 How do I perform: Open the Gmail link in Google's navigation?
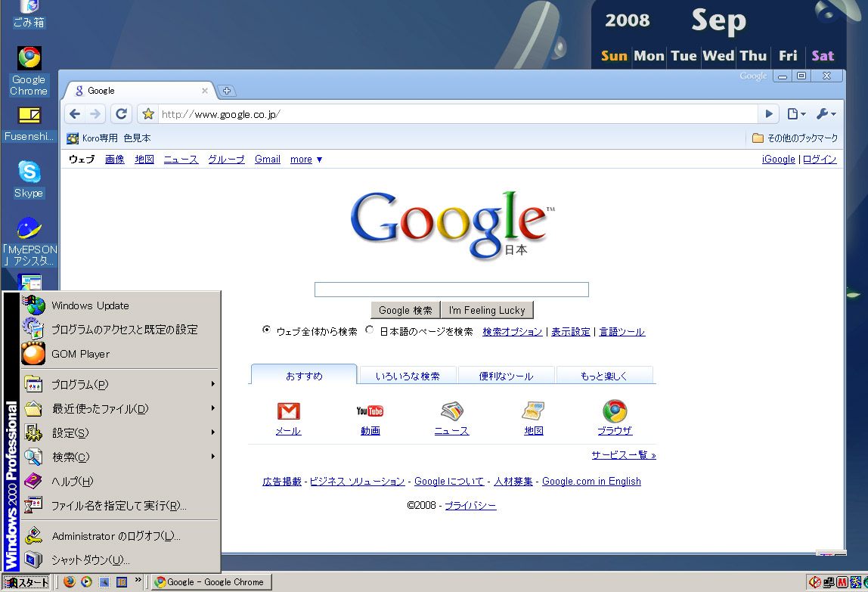[268, 160]
